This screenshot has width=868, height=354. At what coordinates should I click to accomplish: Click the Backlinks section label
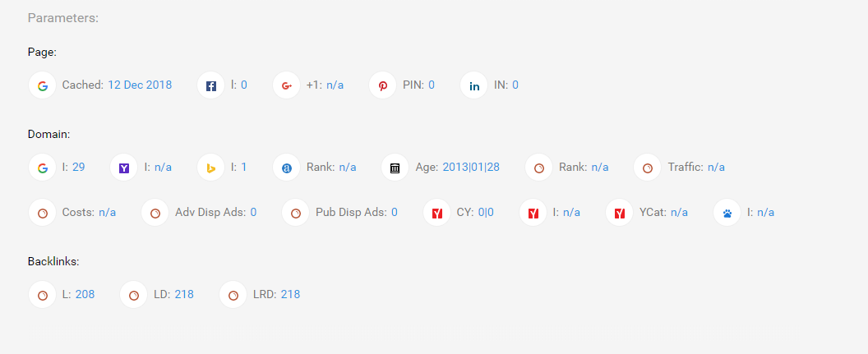click(x=53, y=261)
